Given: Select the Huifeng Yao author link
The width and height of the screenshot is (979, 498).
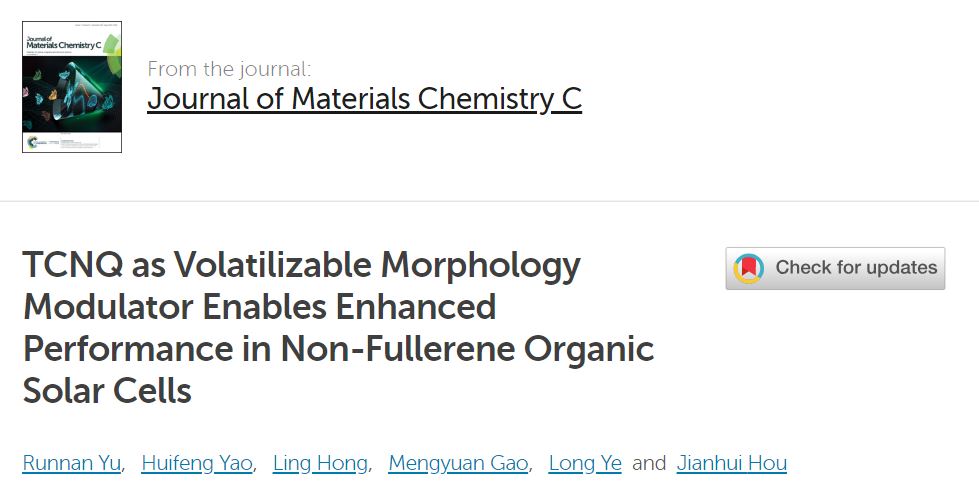Looking at the screenshot, I should click(197, 463).
